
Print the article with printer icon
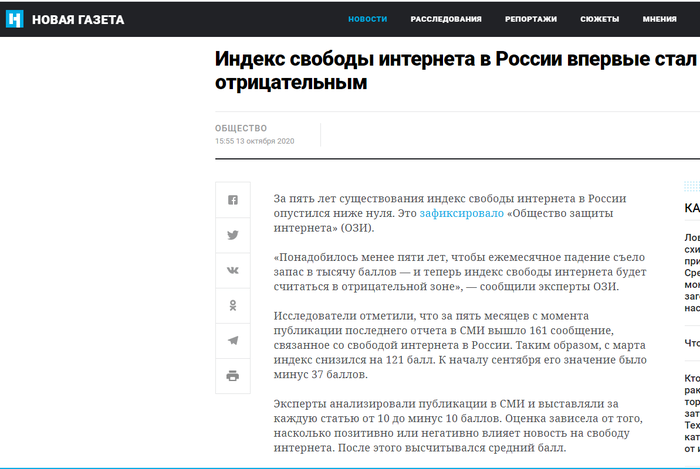pyautogui.click(x=233, y=376)
